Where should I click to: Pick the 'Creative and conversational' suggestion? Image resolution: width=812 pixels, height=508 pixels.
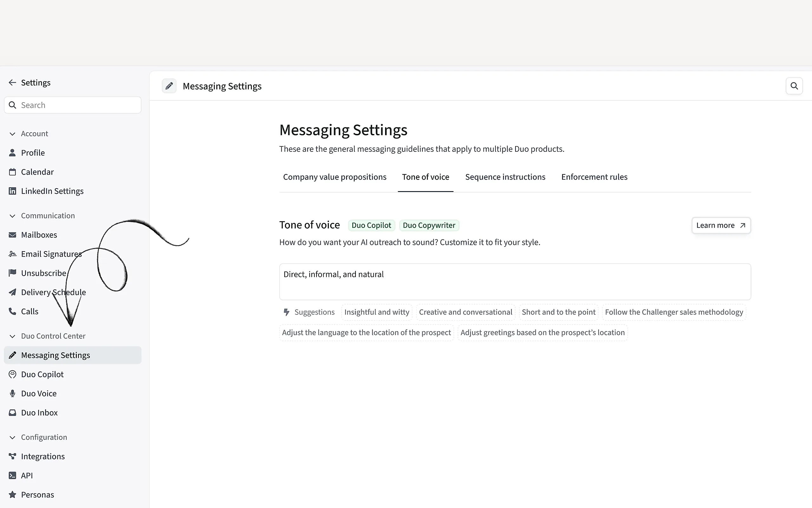click(x=465, y=312)
